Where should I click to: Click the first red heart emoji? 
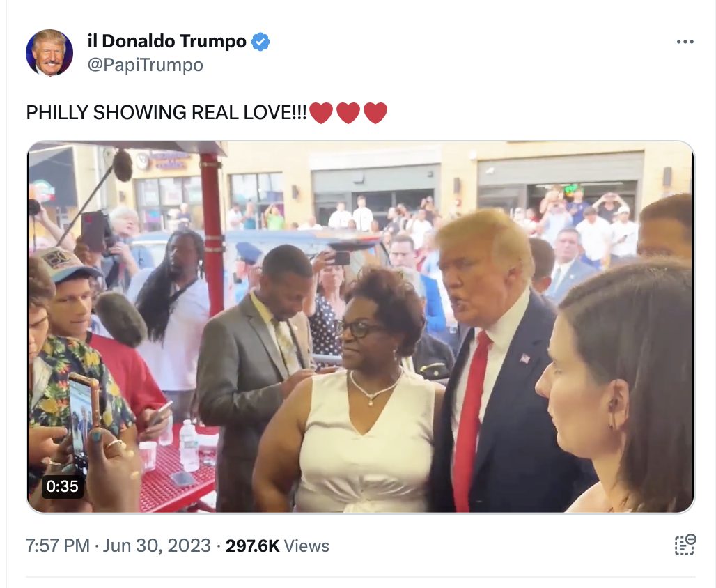tap(321, 113)
